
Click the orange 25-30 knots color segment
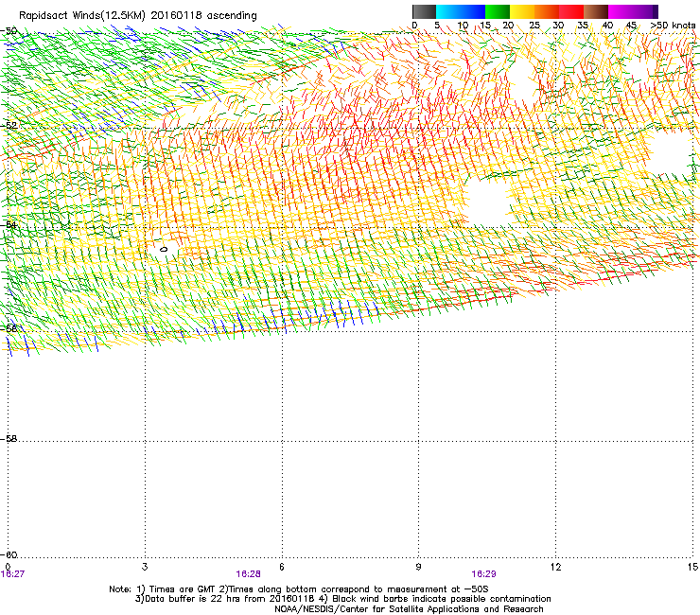(547, 11)
